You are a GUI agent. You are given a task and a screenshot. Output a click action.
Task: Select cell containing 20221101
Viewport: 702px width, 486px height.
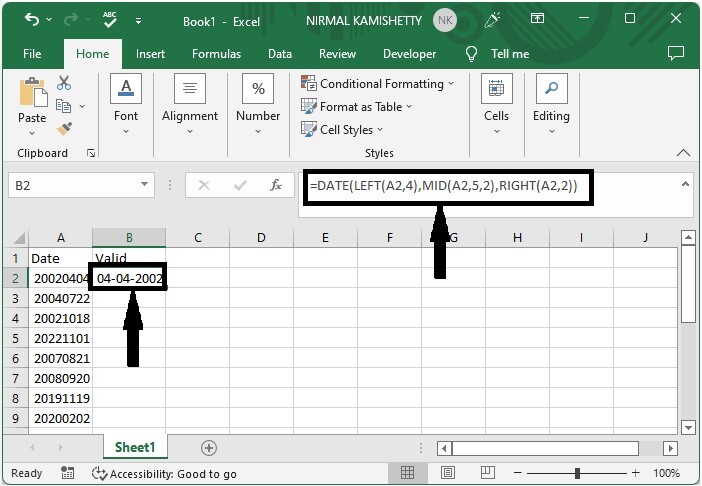coord(60,338)
